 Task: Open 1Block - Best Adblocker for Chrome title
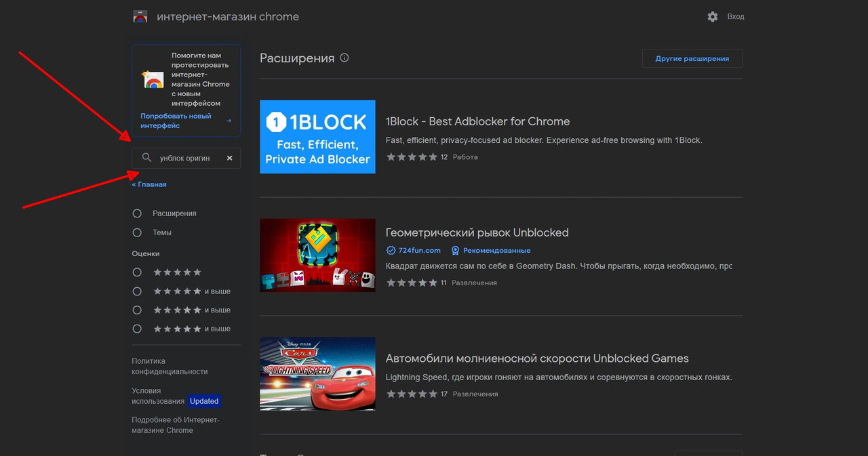point(477,121)
